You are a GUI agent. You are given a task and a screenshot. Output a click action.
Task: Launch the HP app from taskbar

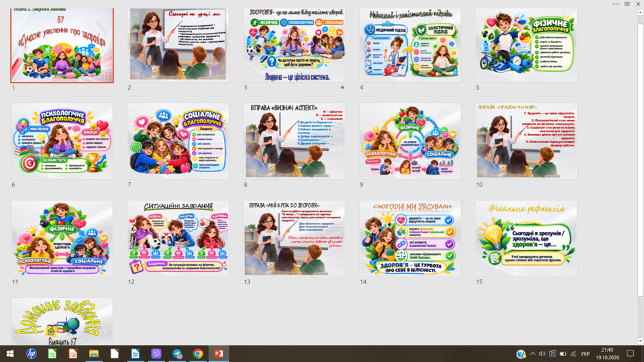pyautogui.click(x=32, y=353)
